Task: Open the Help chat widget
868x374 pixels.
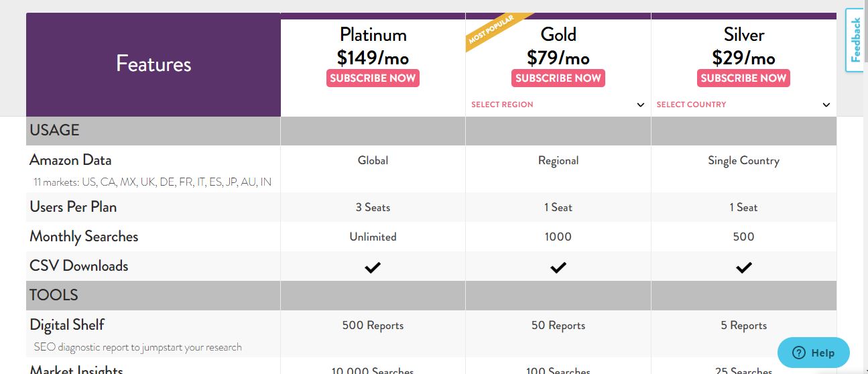Action: pos(813,353)
